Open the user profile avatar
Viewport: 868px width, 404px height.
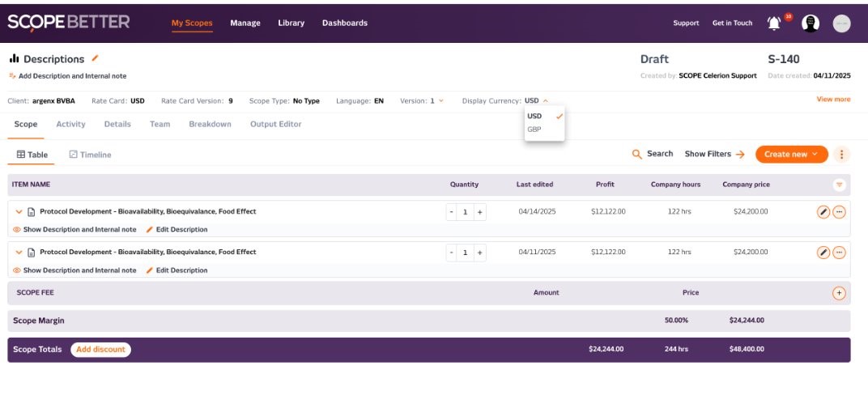pos(811,23)
